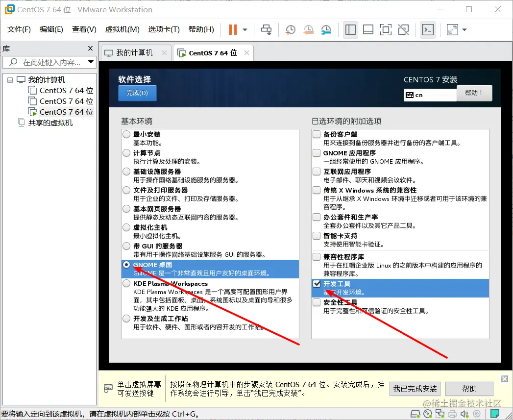Image resolution: width=513 pixels, height=420 pixels.
Task: Open the 帮助(H) menu
Action: tap(201, 29)
